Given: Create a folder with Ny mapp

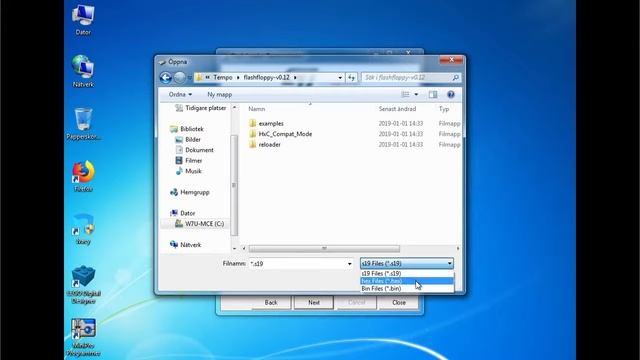Looking at the screenshot, I should point(220,94).
